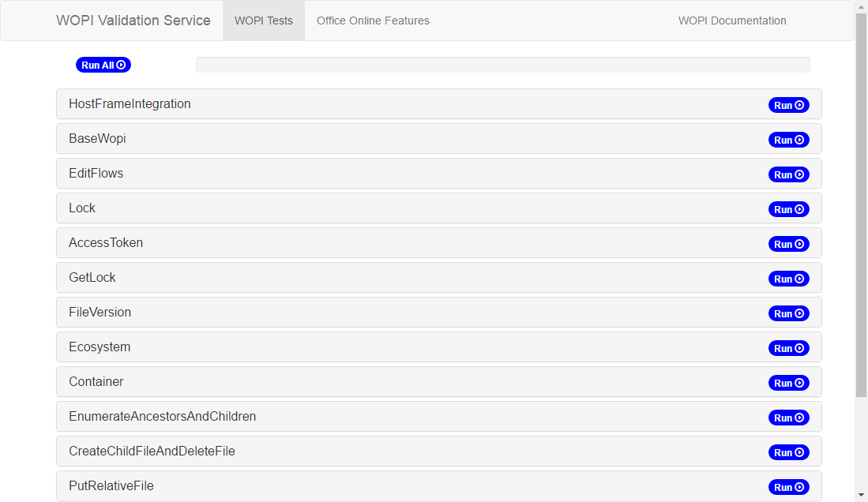Image resolution: width=868 pixels, height=502 pixels.
Task: Switch to the WOPI Tests tab
Action: point(264,21)
